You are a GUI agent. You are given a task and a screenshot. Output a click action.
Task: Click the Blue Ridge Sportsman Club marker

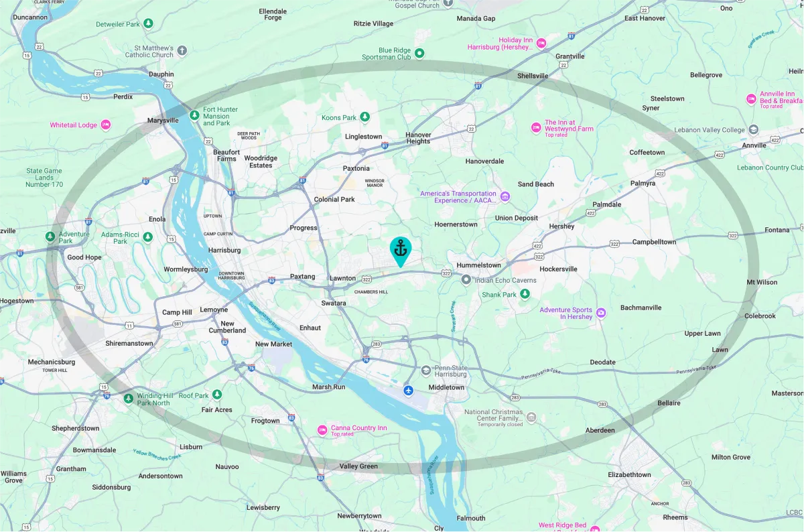[419, 53]
